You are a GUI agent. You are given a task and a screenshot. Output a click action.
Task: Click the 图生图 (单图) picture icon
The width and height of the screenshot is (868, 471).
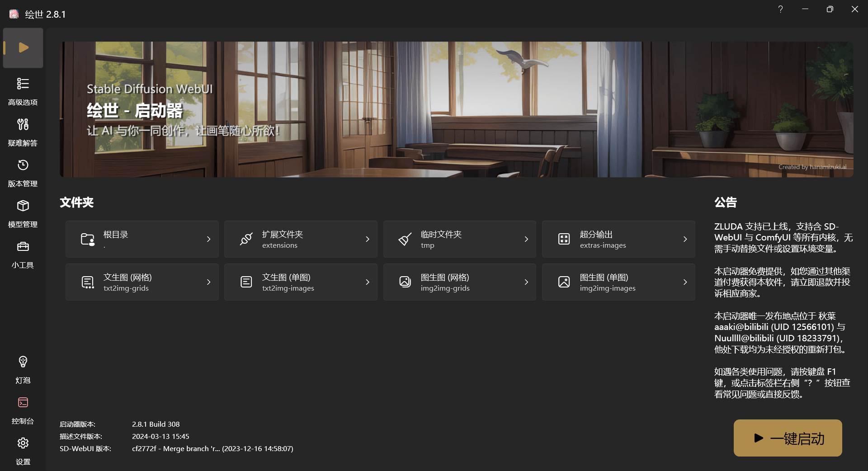pyautogui.click(x=564, y=282)
